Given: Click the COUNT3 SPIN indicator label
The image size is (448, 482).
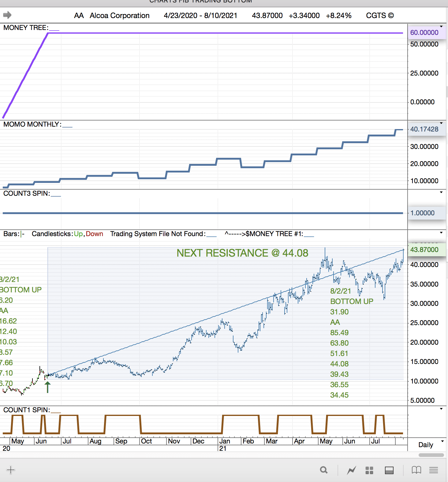Looking at the screenshot, I should pyautogui.click(x=27, y=194).
